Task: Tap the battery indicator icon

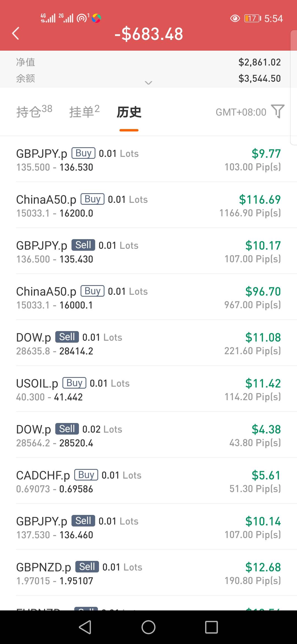Action: (x=252, y=18)
